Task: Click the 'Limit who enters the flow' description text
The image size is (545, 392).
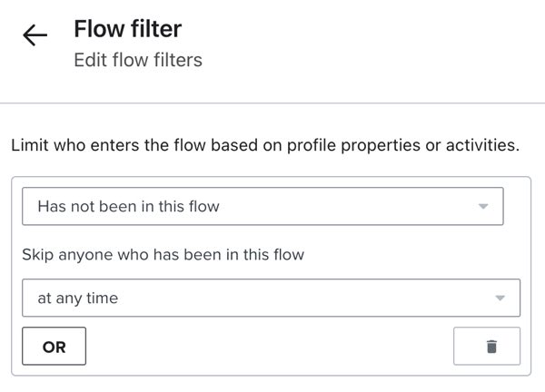Action: [264, 145]
